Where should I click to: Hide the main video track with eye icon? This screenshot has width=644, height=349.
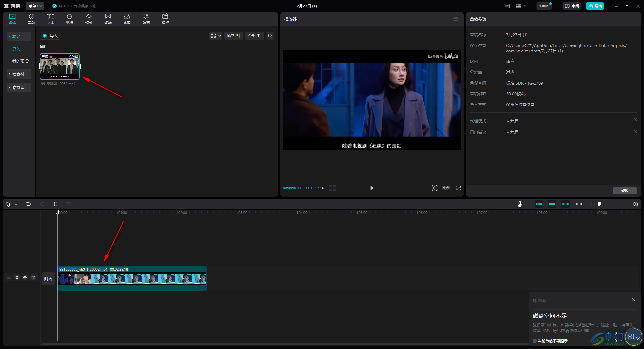click(x=25, y=277)
